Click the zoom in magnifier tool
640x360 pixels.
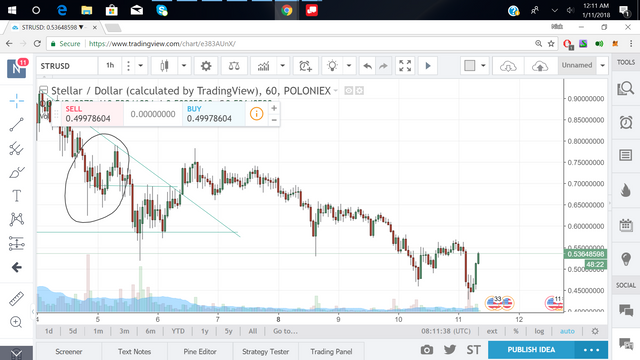pyautogui.click(x=16, y=322)
